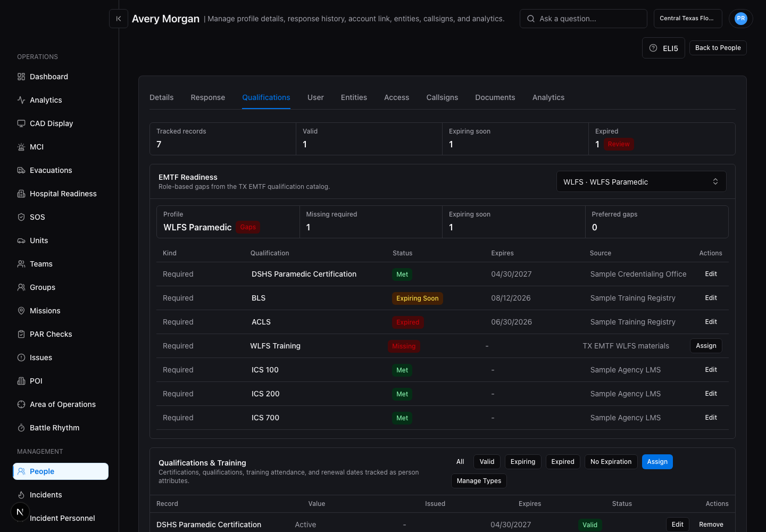Open the PR user avatar
Screen dimensions: 766x532
(741, 19)
